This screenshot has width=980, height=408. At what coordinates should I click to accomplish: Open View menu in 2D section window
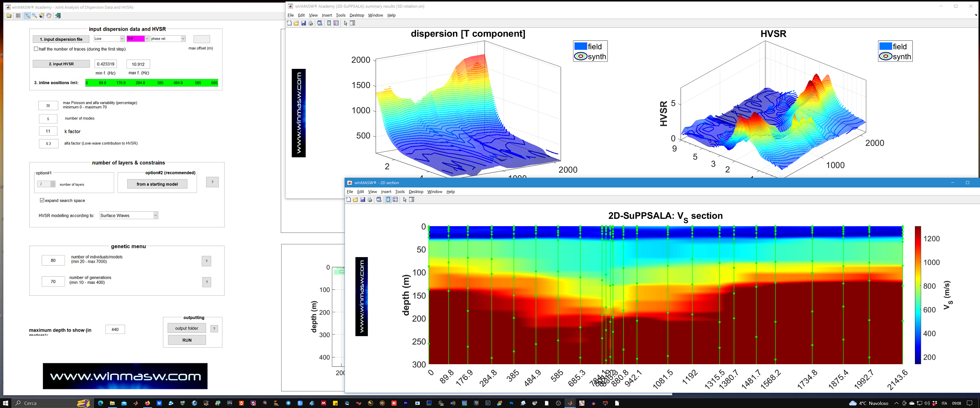click(373, 192)
